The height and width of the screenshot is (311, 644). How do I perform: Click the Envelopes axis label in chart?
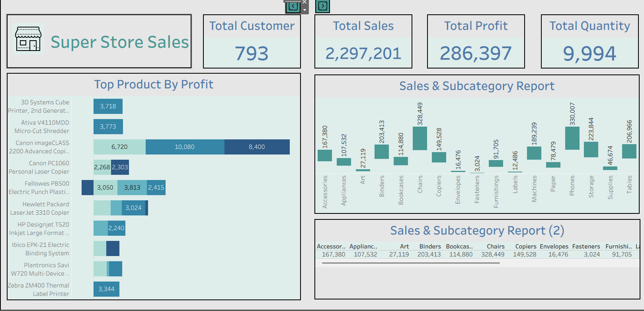[x=458, y=190]
